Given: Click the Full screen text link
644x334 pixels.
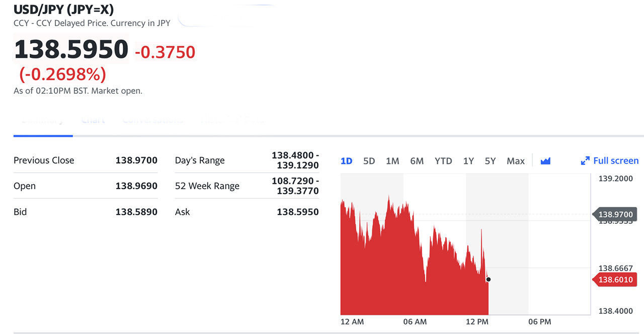Looking at the screenshot, I should tap(616, 161).
